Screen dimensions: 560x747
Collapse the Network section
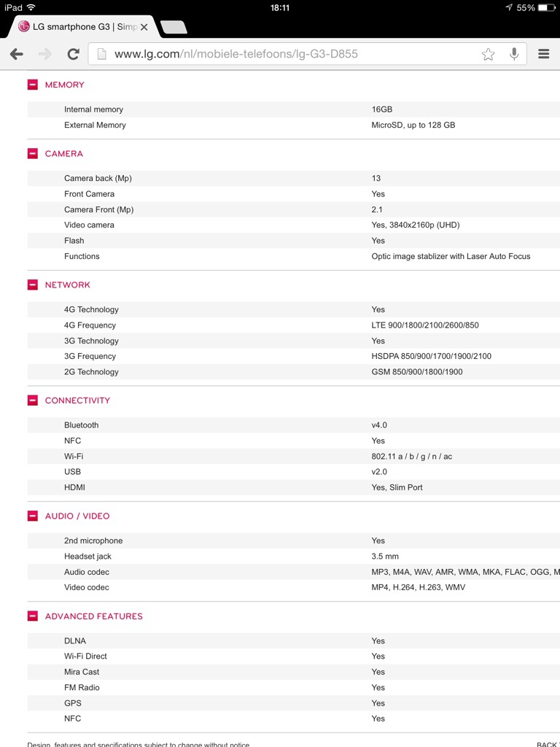point(33,285)
